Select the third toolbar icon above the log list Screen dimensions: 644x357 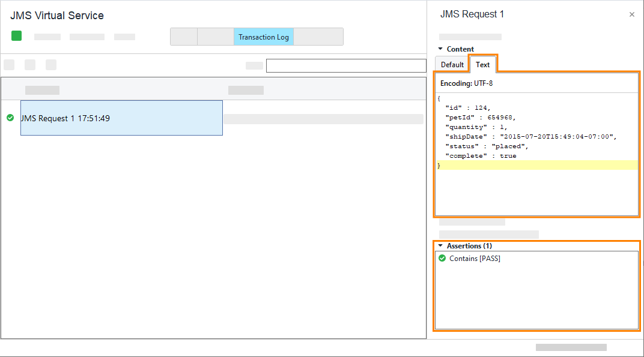(x=51, y=64)
